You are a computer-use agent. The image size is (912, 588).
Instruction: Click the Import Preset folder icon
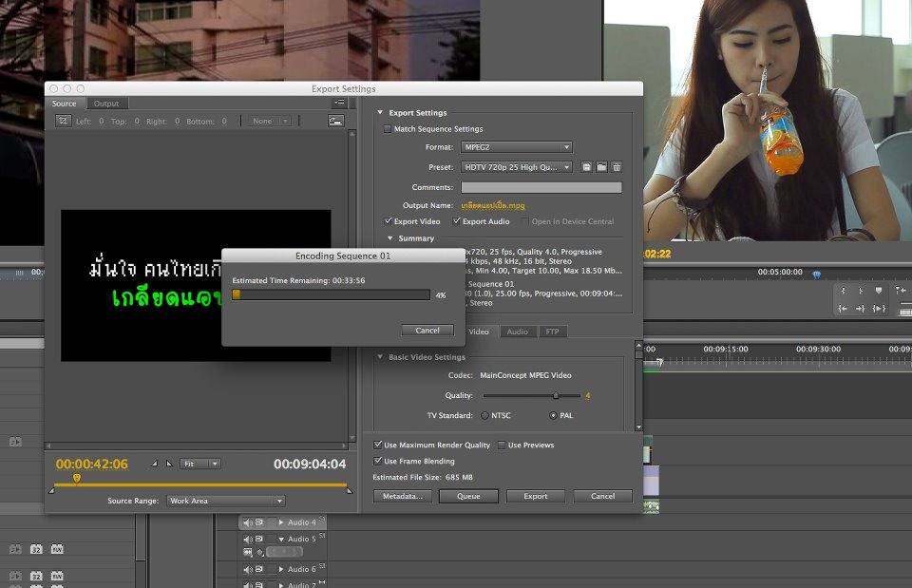tap(601, 167)
